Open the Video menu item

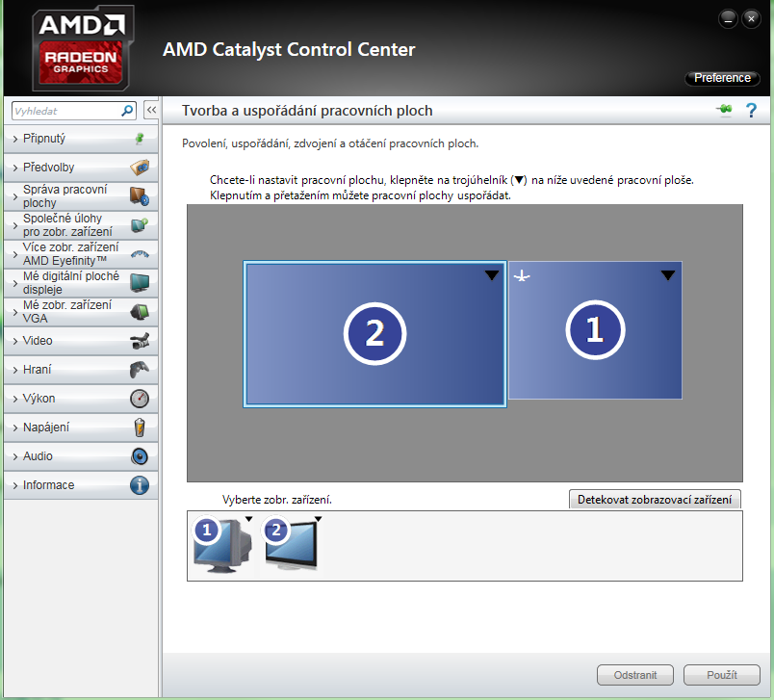pos(81,341)
